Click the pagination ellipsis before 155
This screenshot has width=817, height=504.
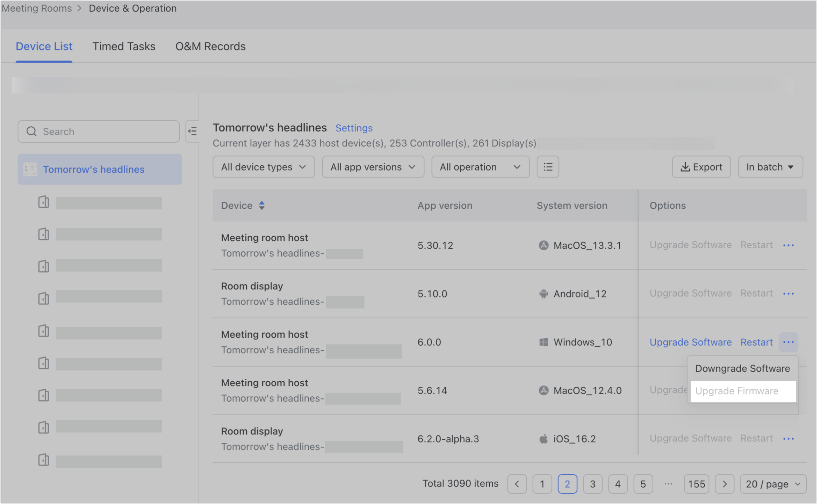coord(668,484)
